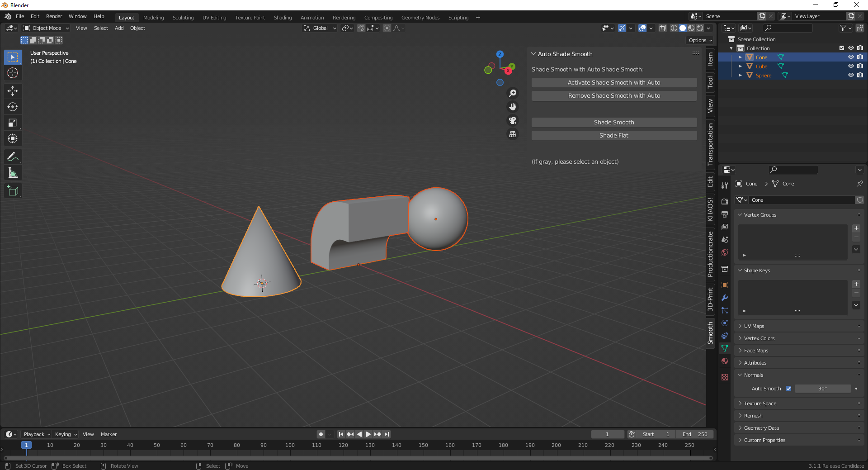
Task: Disable the Sphere's camera visibility
Action: pos(860,75)
